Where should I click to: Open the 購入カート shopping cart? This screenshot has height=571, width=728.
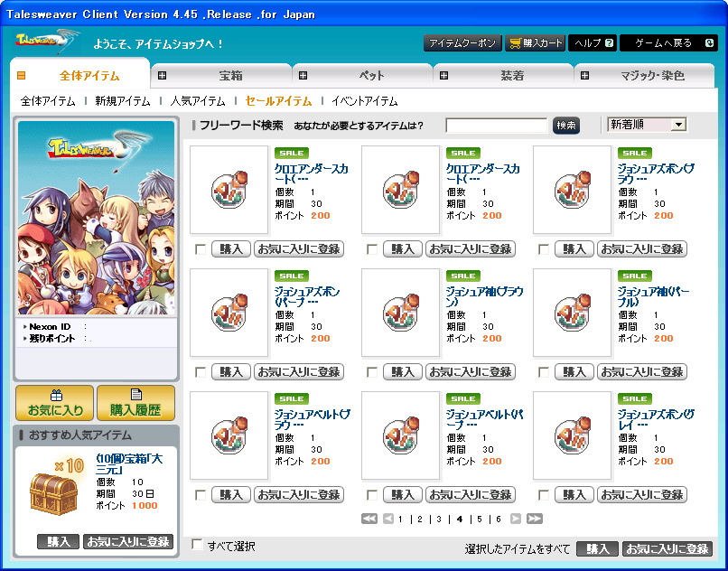(535, 43)
